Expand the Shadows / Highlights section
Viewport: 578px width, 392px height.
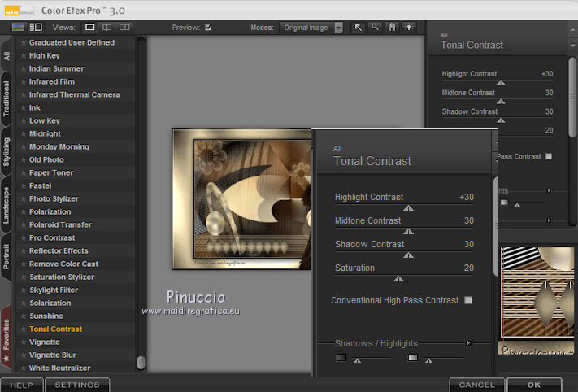[x=468, y=343]
